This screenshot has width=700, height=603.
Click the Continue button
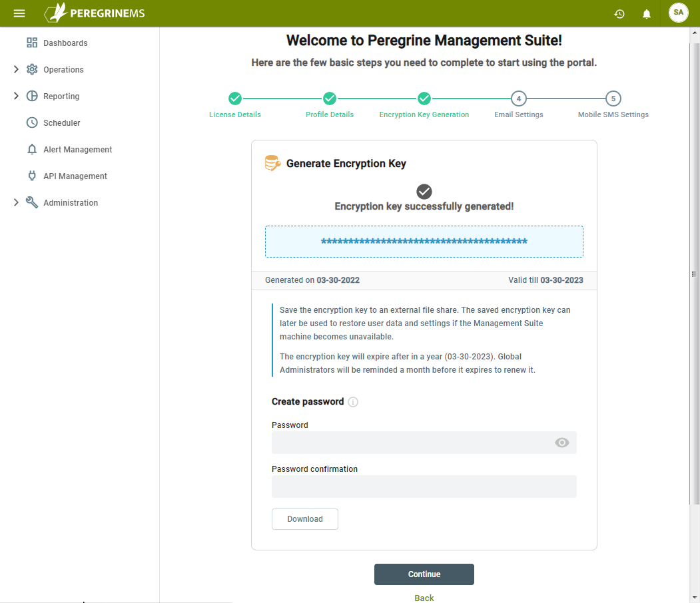pyautogui.click(x=424, y=574)
